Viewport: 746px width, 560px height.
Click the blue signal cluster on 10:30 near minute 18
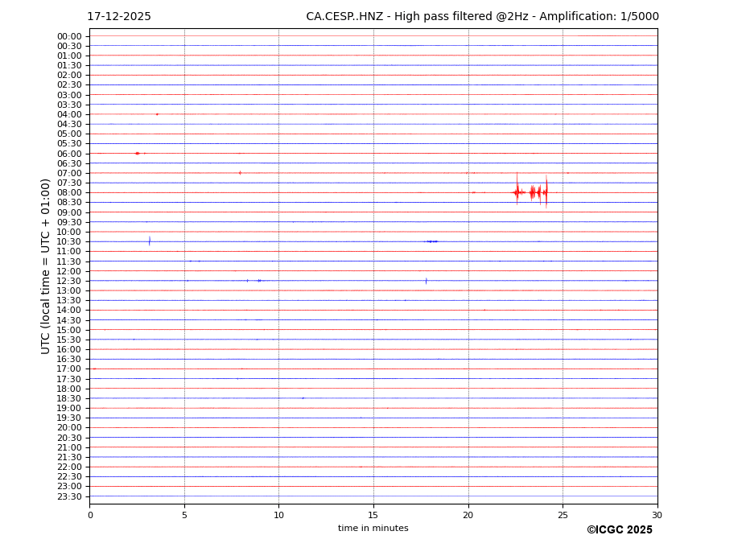pyautogui.click(x=432, y=241)
